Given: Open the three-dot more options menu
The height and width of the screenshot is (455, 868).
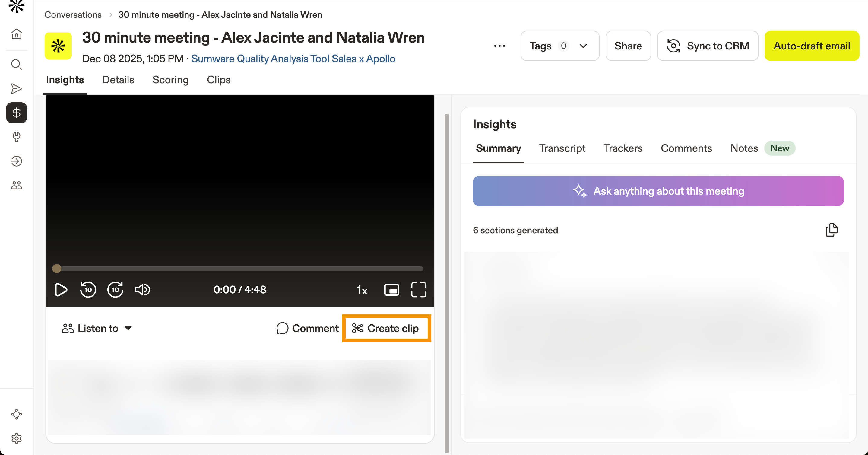Looking at the screenshot, I should pos(499,46).
